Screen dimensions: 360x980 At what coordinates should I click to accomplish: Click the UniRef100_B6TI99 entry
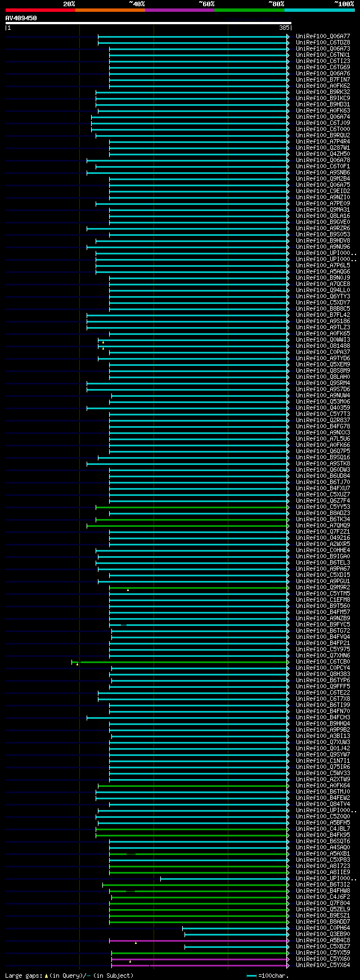coord(323,705)
